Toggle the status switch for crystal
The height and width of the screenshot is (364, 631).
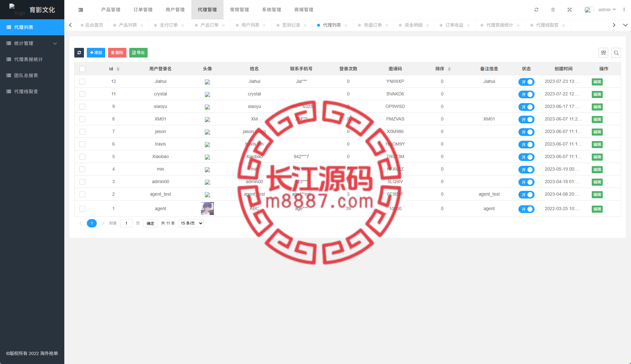[526, 94]
